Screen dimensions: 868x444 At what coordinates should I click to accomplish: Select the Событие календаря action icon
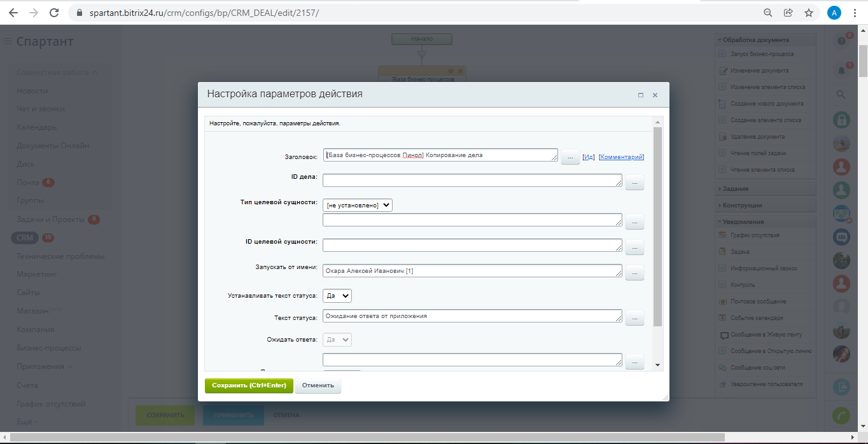tap(722, 318)
